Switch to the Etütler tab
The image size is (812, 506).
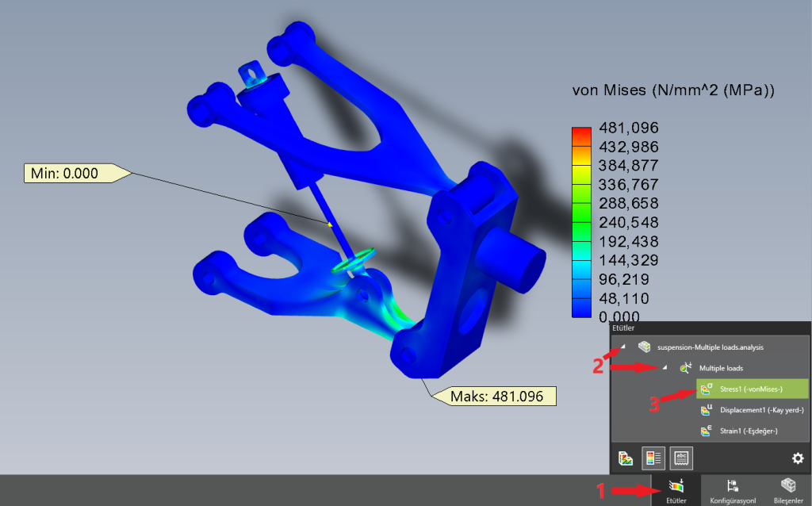(x=677, y=490)
